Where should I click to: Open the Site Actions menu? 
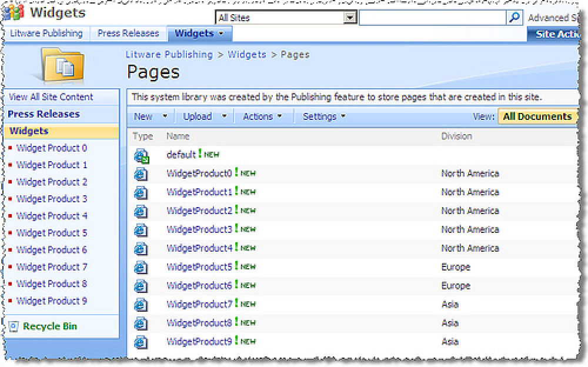pyautogui.click(x=554, y=34)
